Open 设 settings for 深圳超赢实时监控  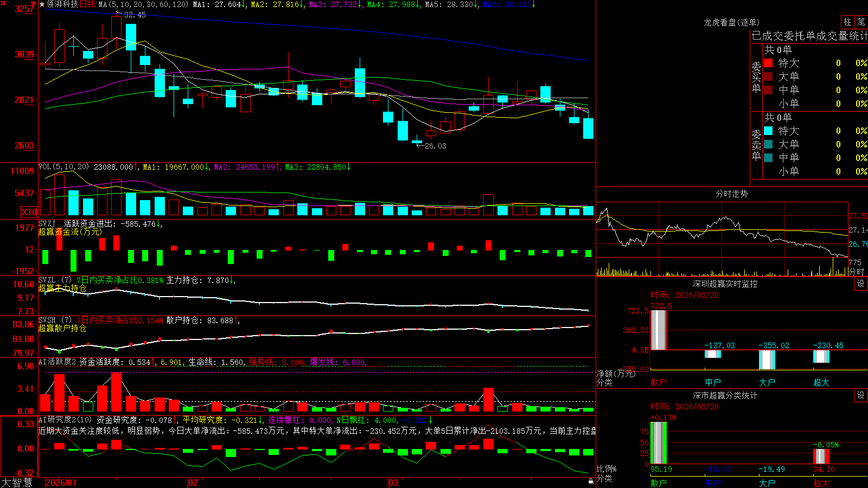pyautogui.click(x=861, y=284)
